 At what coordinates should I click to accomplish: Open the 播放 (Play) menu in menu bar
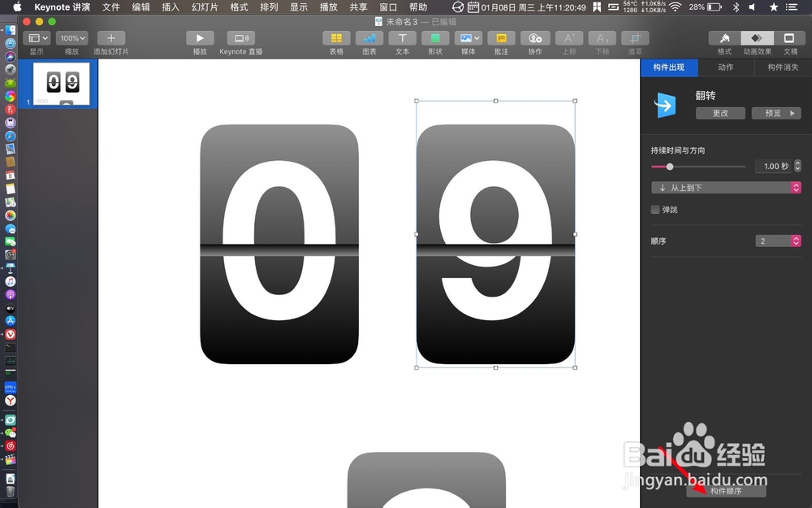point(328,7)
